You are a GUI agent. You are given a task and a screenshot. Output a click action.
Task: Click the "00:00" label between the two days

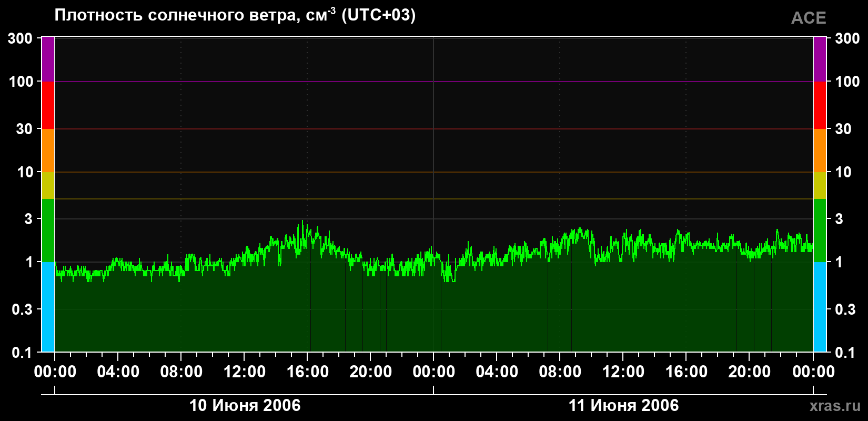pos(433,372)
